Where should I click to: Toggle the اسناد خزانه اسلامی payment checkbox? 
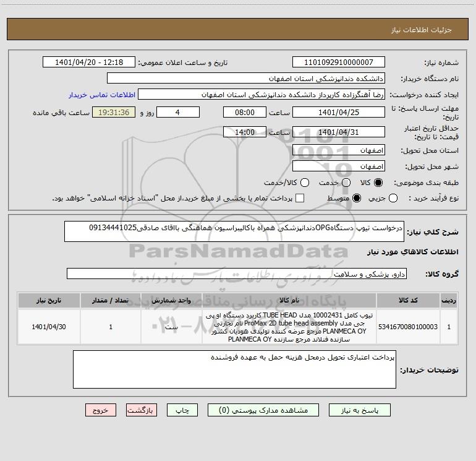pos(300,198)
